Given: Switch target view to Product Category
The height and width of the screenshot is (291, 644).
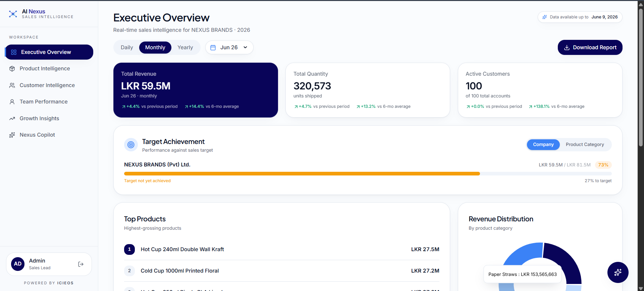Looking at the screenshot, I should coord(585,145).
